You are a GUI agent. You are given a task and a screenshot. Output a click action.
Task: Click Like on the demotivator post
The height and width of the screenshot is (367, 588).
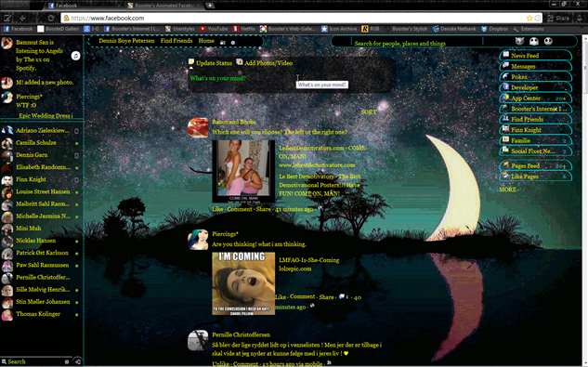217,209
